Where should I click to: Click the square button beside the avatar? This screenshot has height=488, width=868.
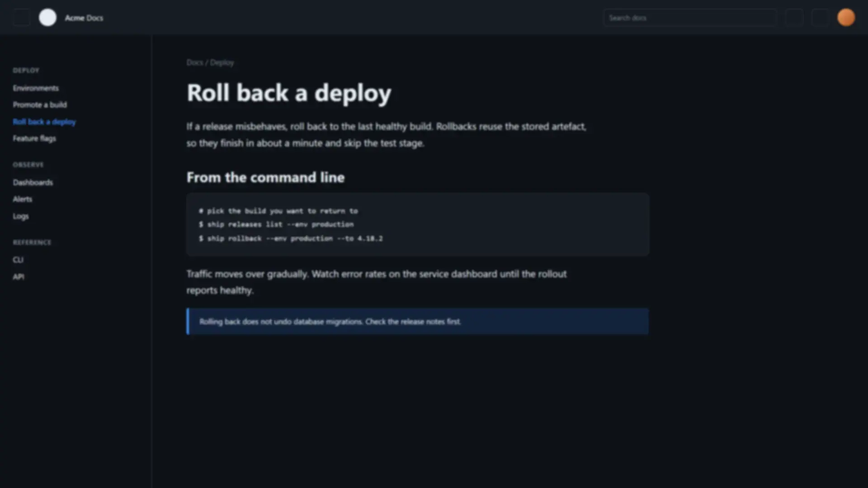(x=820, y=18)
